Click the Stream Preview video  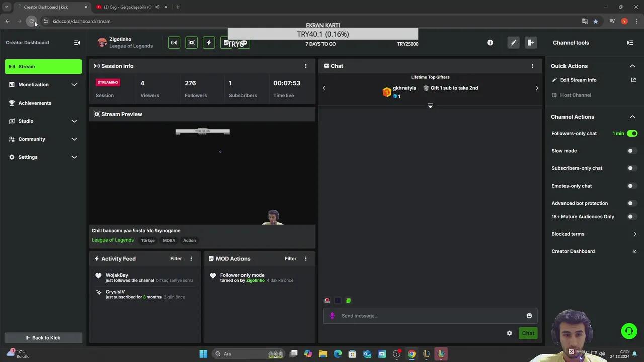point(202,172)
